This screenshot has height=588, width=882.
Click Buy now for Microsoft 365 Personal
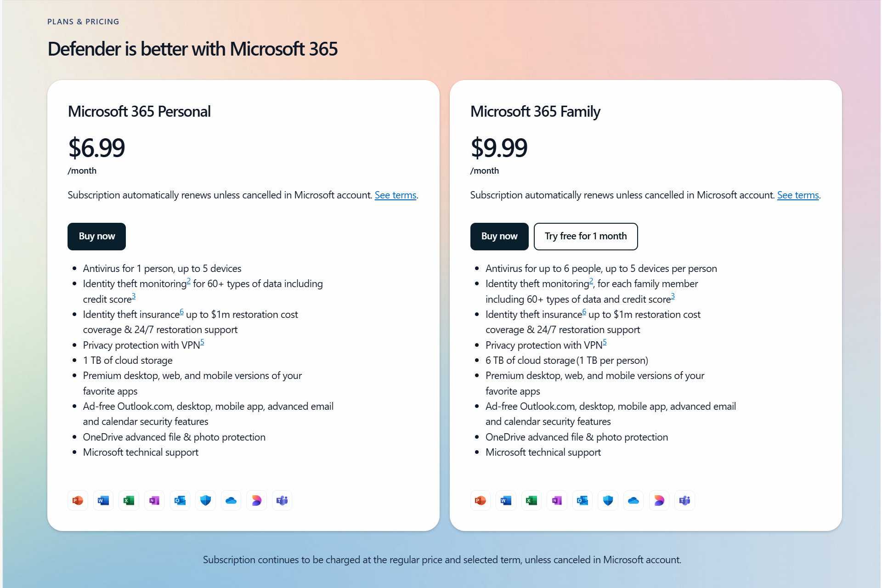(96, 236)
